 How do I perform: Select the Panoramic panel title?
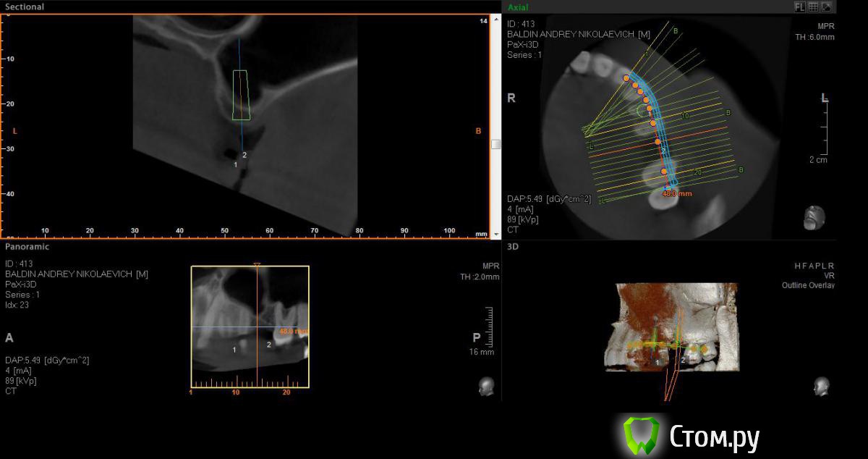click(x=27, y=246)
